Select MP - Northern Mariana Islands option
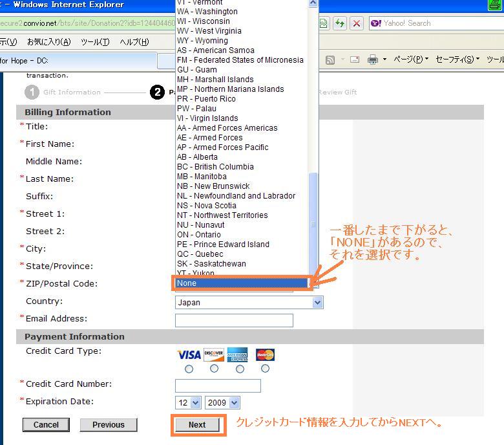The height and width of the screenshot is (445, 504). (242, 89)
